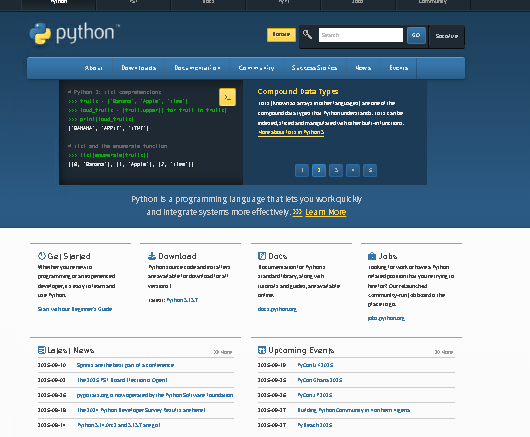Open the Building Python Community in Northern Nigeria event
530x437 pixels.
354,410
